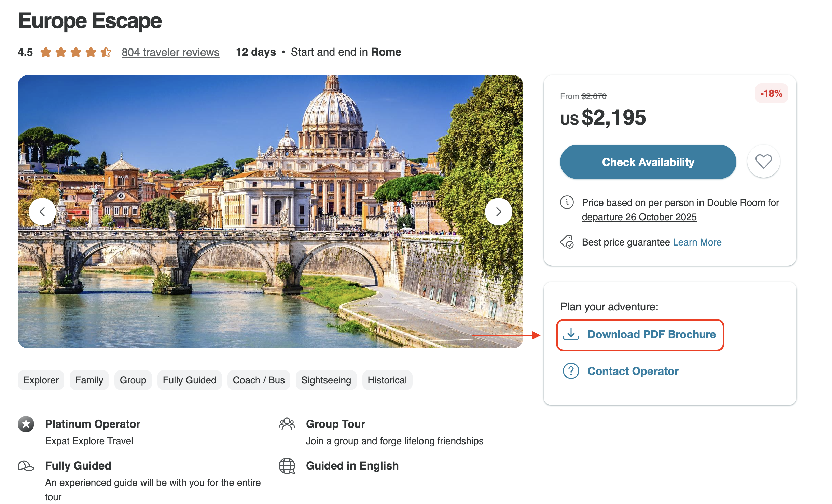This screenshot has height=504, width=832.
Task: Advance to the next gallery photo
Action: (x=498, y=212)
